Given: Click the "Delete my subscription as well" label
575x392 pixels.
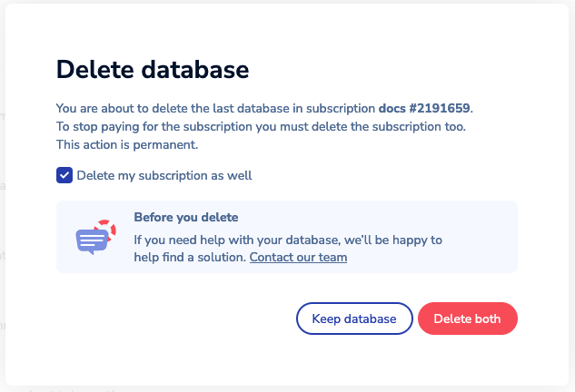Looking at the screenshot, I should point(164,175).
